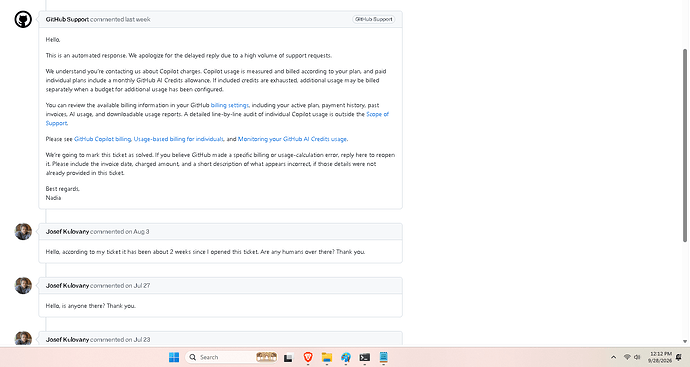
Task: Click the scrollbar down arrow
Action: click(685, 341)
